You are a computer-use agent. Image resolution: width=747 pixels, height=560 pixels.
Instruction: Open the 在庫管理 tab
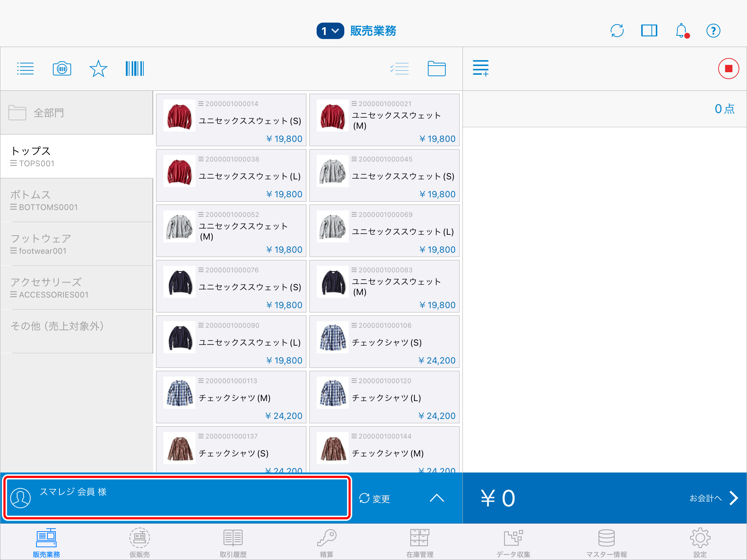(420, 542)
